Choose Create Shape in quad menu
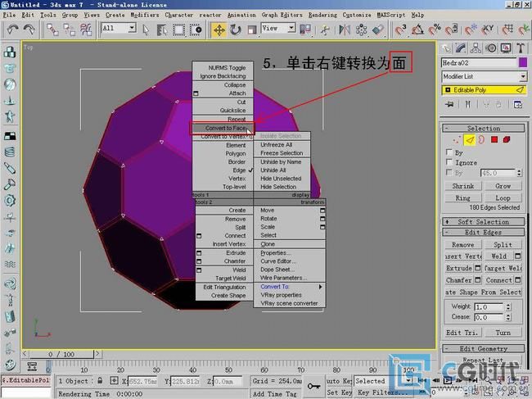This screenshot has height=399, width=532. click(228, 296)
